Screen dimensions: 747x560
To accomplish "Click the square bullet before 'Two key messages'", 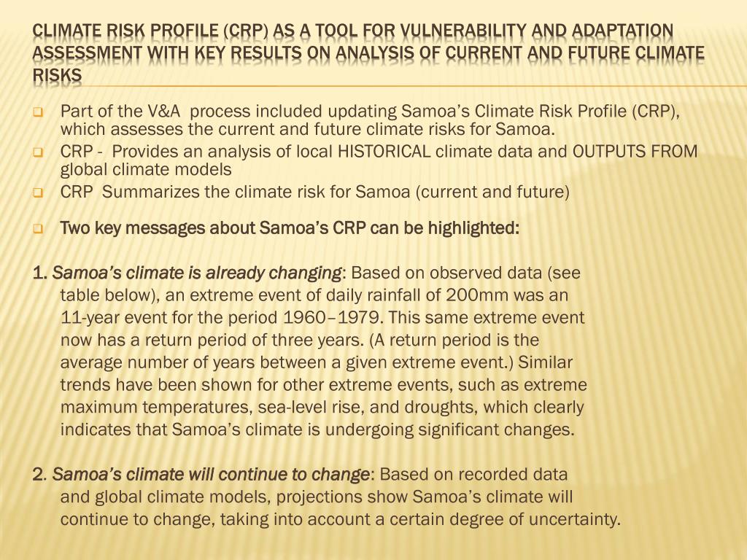I will 38,230.
